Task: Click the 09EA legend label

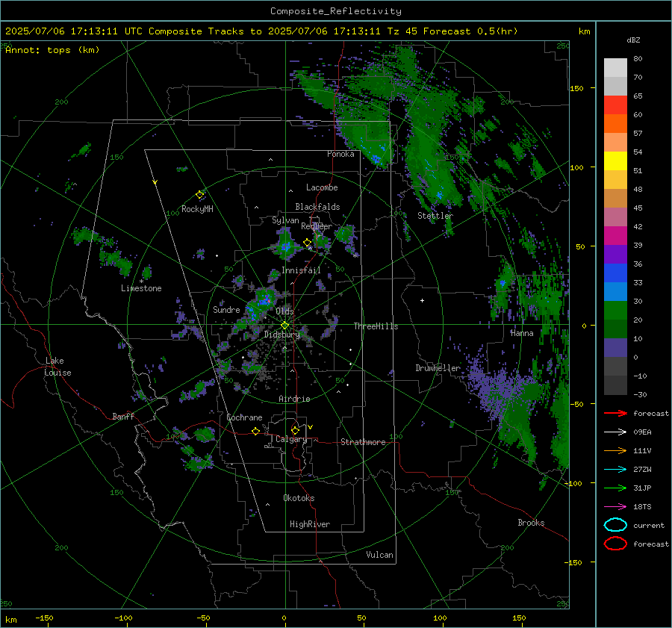Action: point(642,432)
